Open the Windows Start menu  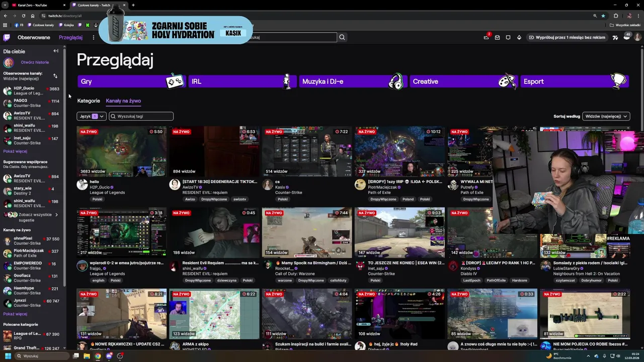pyautogui.click(x=8, y=356)
